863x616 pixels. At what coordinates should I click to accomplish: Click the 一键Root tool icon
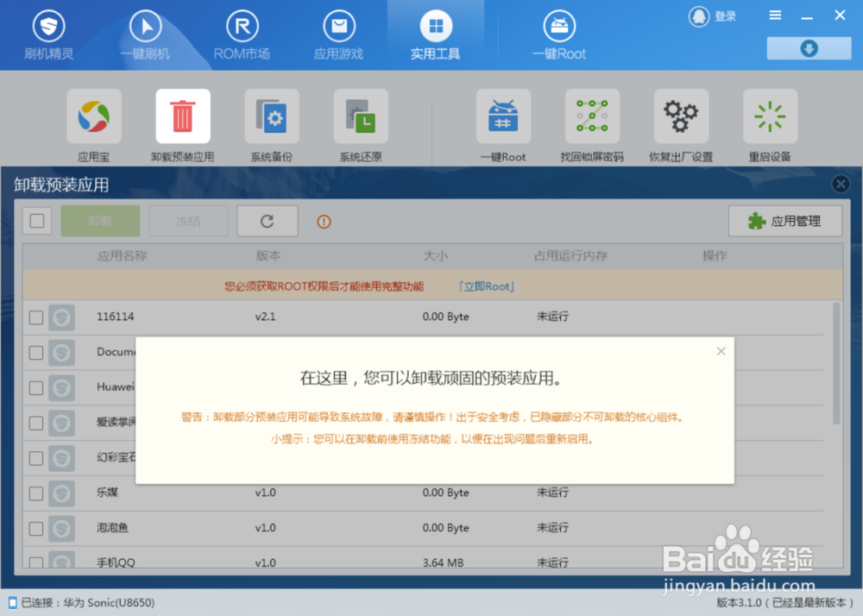point(503,116)
